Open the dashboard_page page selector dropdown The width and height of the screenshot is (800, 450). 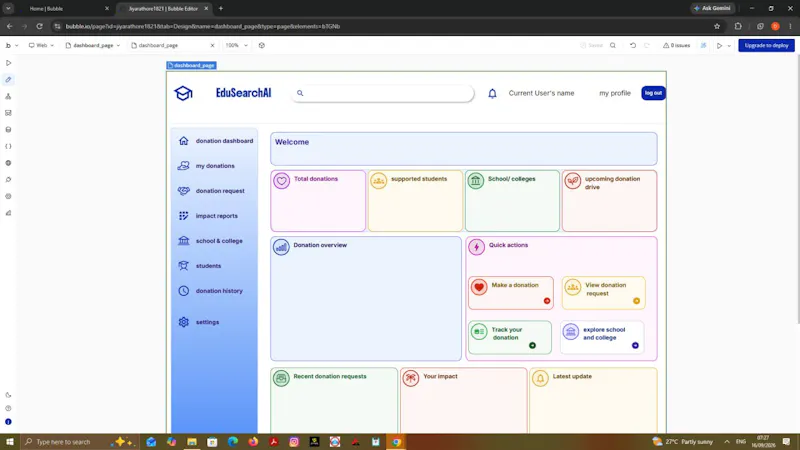[x=93, y=45]
